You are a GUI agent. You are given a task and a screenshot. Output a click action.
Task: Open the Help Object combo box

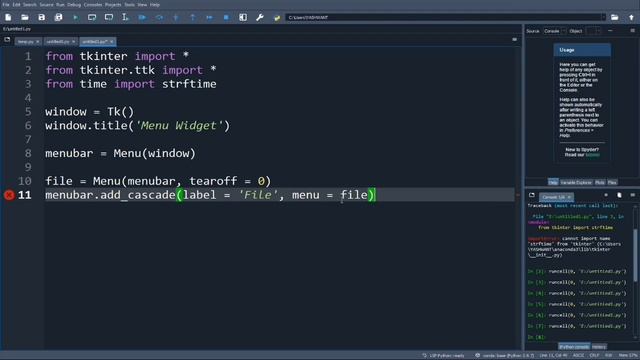pos(593,31)
